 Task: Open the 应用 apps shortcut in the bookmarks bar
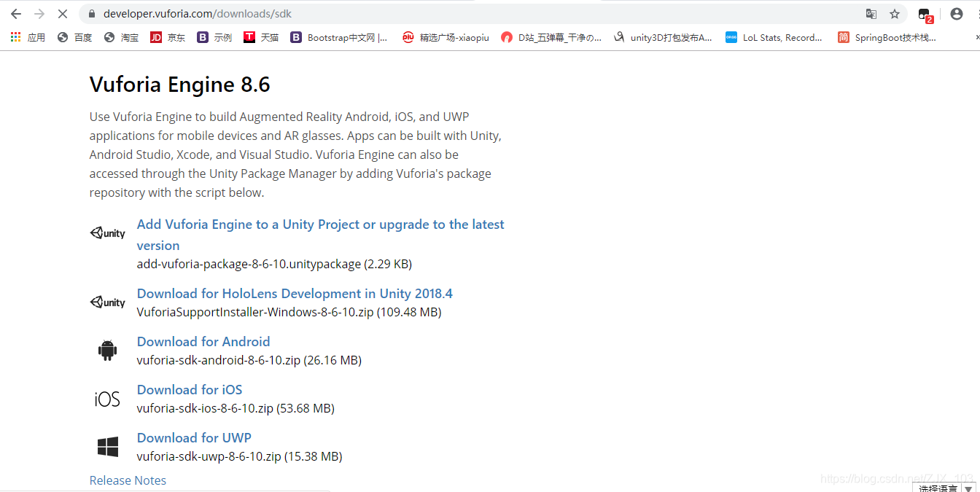[28, 37]
